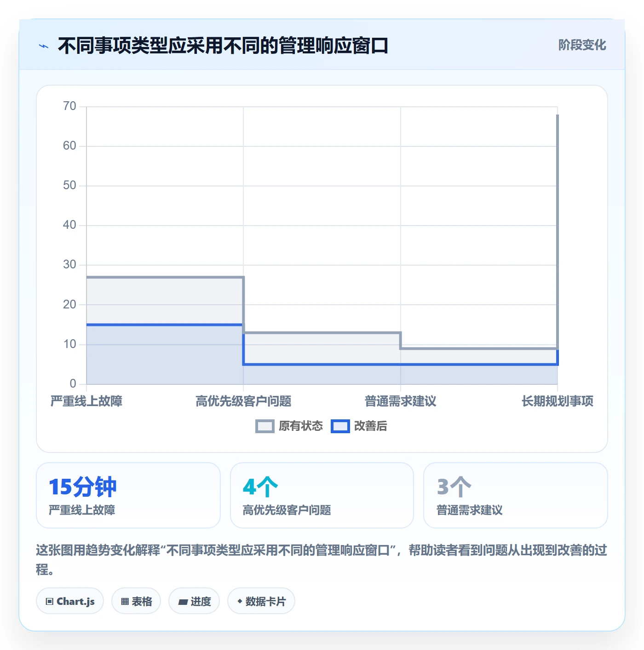The height and width of the screenshot is (650, 644).
Task: Open the 4个 高优先级客户问题 card
Action: pos(322,495)
